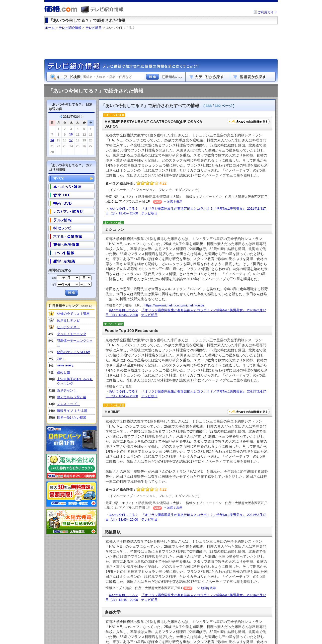Click the magnifier keyword search icon
Image resolution: width=322 pixels, height=644 pixels.
pyautogui.click(x=53, y=77)
